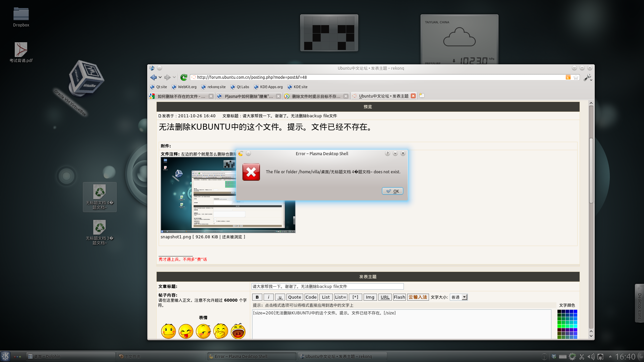644x362 pixels.
Task: Reload the page with the green refresh icon
Action: coord(183,77)
